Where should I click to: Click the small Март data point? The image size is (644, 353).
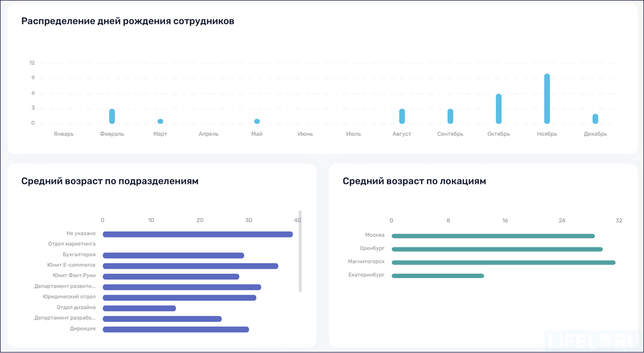(x=160, y=120)
